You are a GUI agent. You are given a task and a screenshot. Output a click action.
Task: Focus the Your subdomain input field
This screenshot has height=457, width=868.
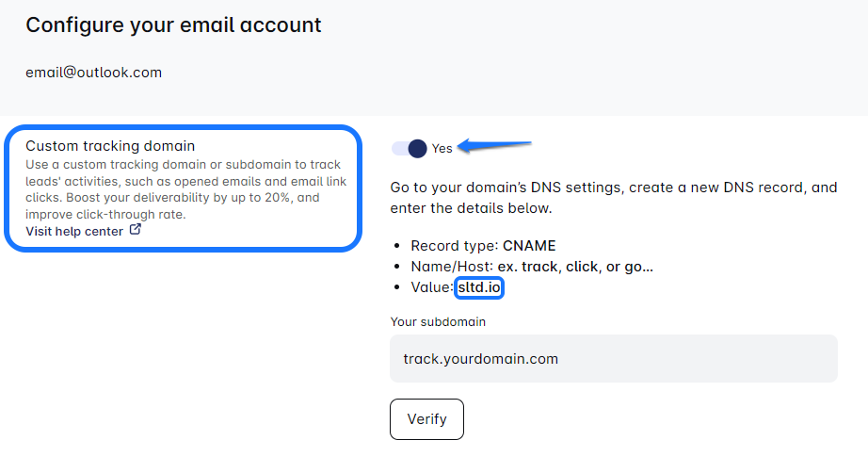pos(613,359)
